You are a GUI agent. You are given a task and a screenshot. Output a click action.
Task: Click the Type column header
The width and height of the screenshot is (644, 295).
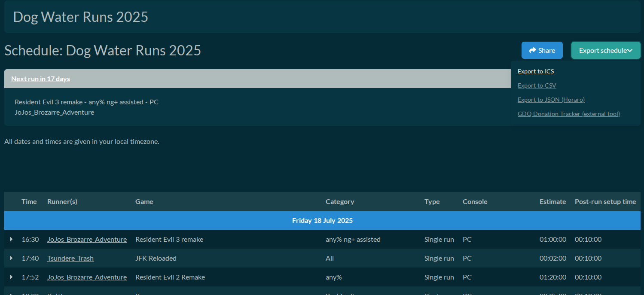[432, 201]
